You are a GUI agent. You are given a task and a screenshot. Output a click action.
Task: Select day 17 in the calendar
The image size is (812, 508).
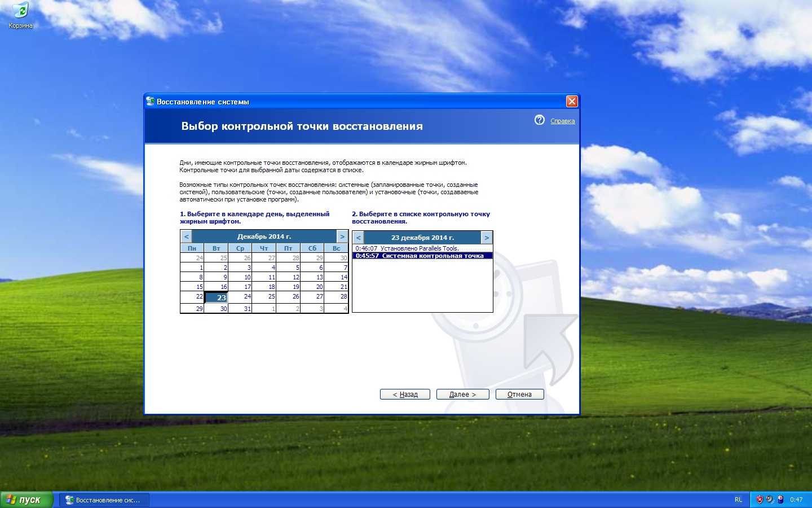click(240, 287)
